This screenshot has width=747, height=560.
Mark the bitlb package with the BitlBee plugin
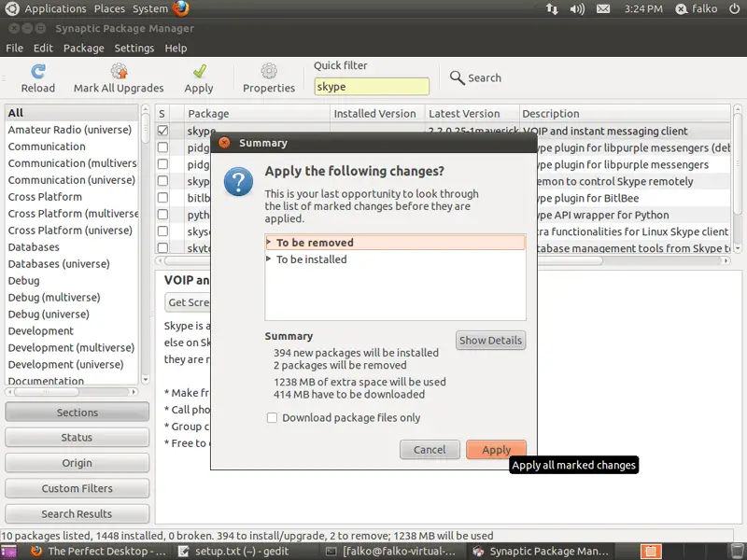click(162, 198)
